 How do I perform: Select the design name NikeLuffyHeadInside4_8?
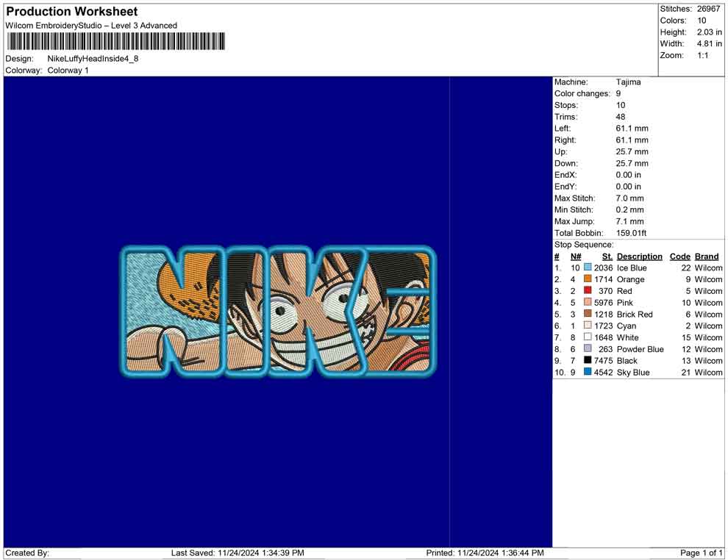[x=93, y=59]
